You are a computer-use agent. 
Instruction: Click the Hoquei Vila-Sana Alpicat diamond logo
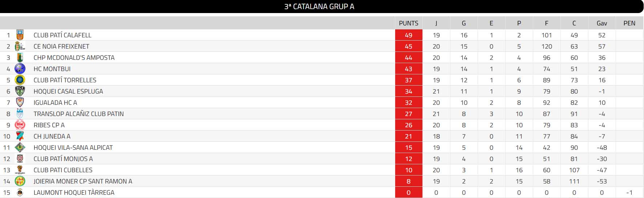click(20, 148)
